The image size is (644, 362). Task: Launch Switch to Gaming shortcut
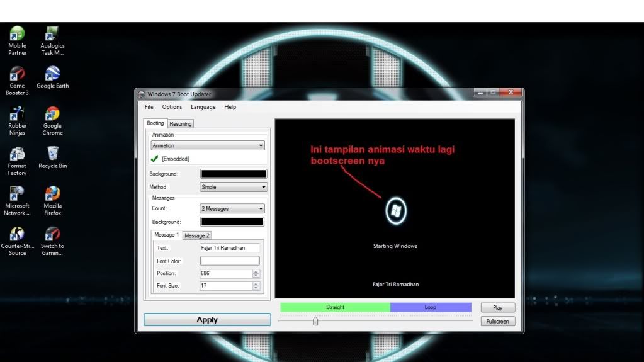[x=53, y=241]
